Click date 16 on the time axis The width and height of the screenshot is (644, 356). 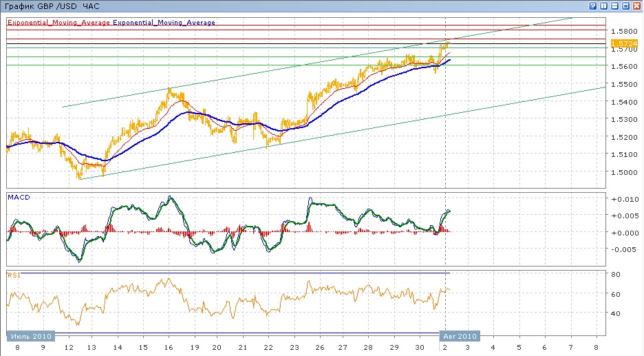point(167,348)
